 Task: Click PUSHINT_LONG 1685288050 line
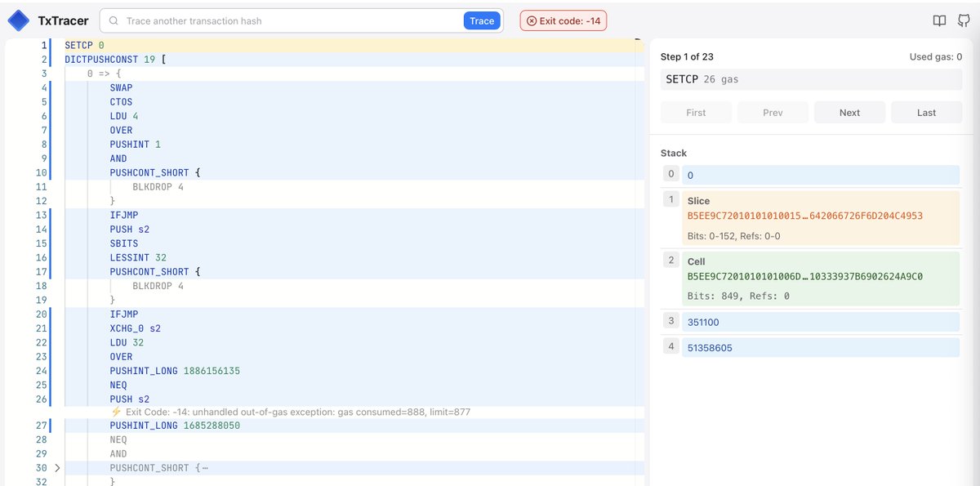click(x=175, y=426)
